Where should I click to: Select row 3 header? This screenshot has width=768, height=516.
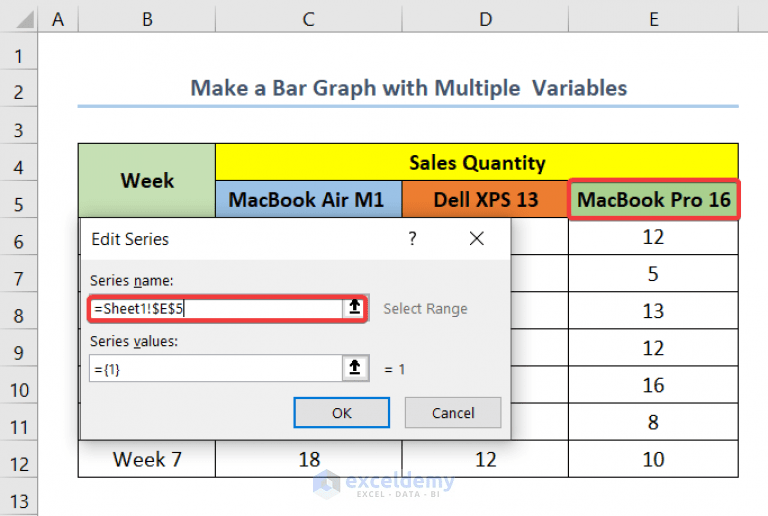pyautogui.click(x=19, y=125)
